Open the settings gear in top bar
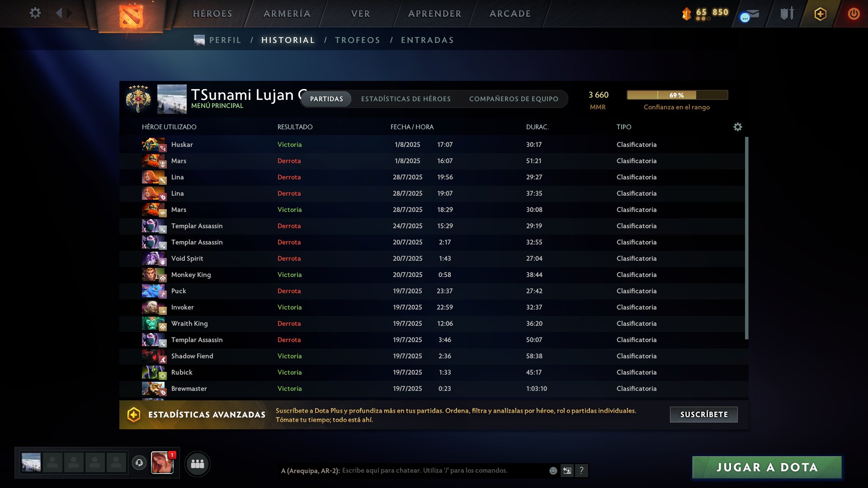The image size is (868, 488). tap(35, 13)
